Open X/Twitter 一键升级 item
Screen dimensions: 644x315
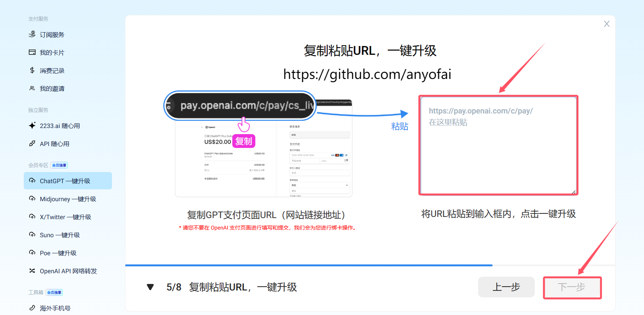coord(68,217)
